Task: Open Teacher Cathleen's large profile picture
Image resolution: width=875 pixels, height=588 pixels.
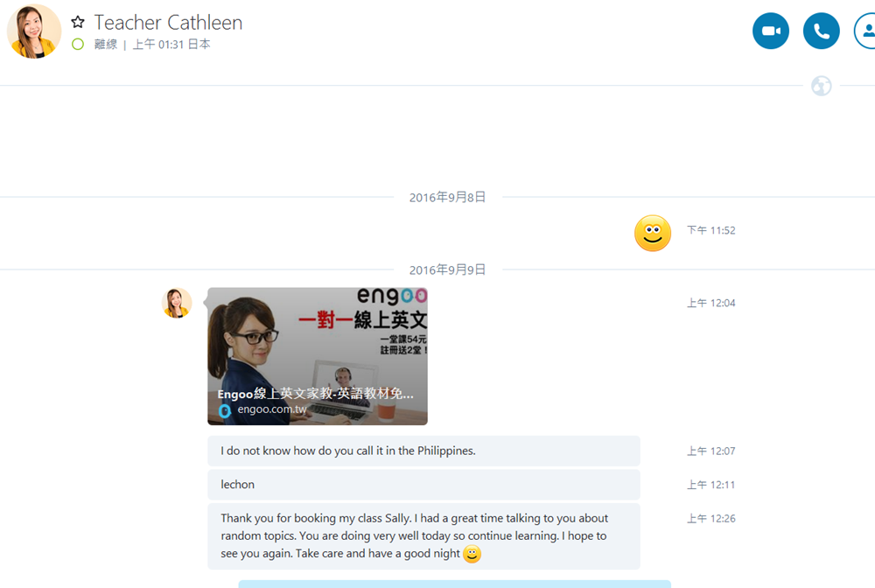Action: (34, 31)
